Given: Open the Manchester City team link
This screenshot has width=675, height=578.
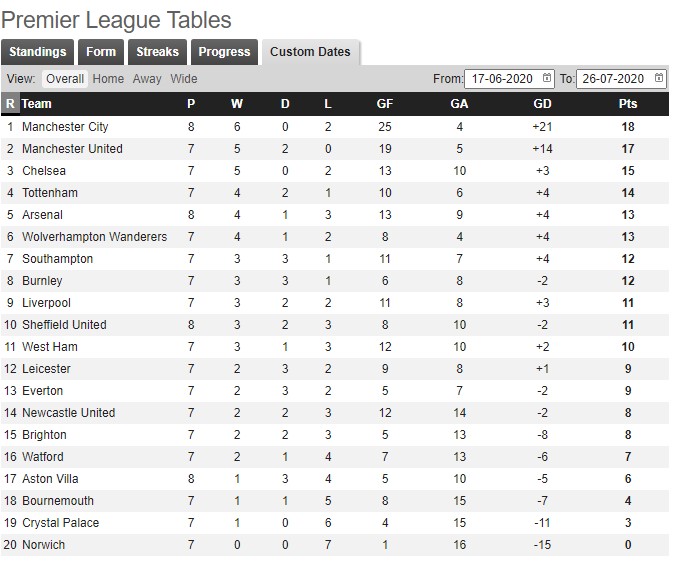Looking at the screenshot, I should pos(65,127).
